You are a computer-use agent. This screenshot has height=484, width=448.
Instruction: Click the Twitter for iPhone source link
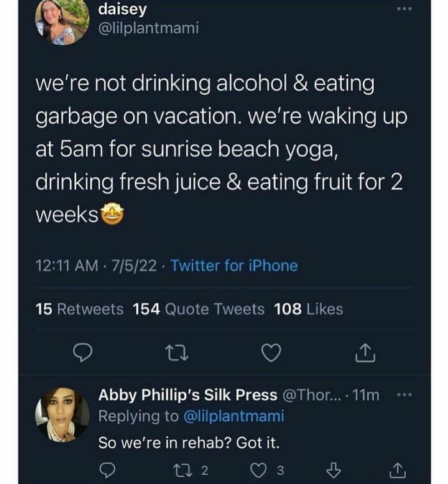tap(235, 265)
